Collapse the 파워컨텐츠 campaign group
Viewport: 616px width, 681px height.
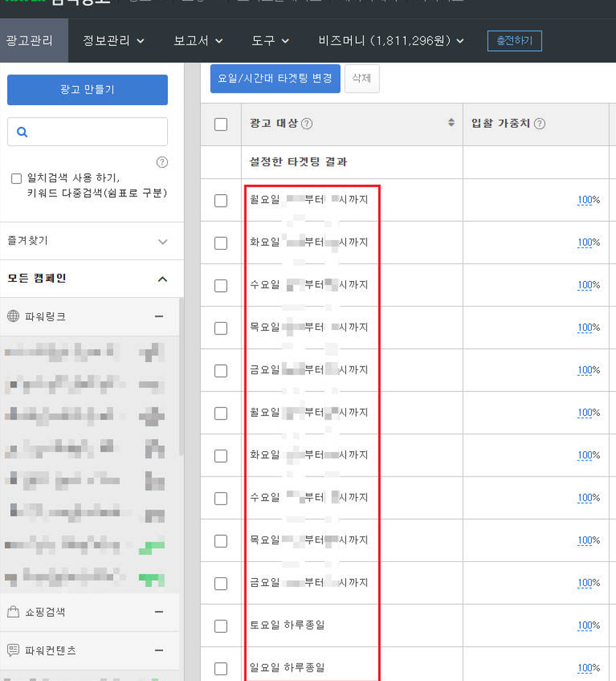pyautogui.click(x=159, y=650)
